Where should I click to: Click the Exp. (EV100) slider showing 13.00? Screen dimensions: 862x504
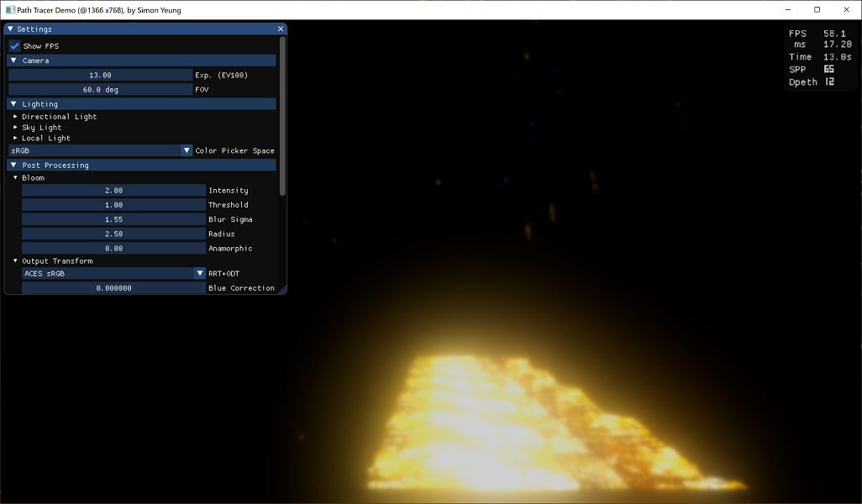pos(100,76)
